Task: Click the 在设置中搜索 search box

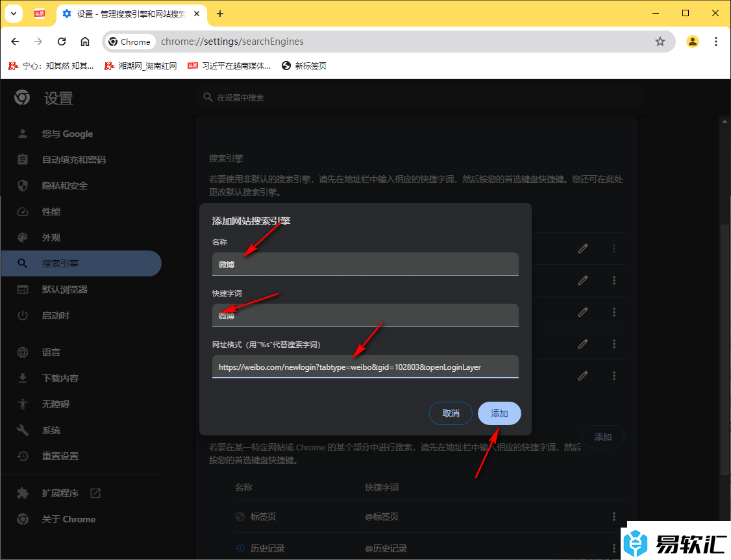Action: pos(419,97)
